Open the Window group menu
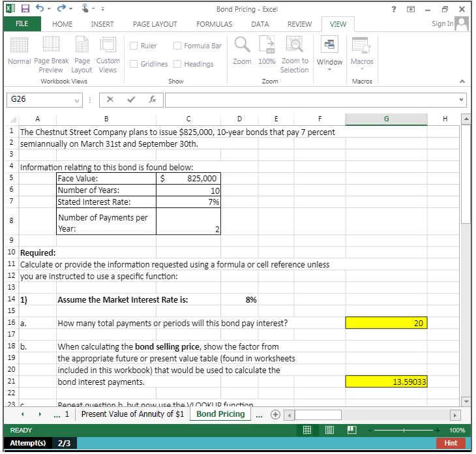 [329, 53]
